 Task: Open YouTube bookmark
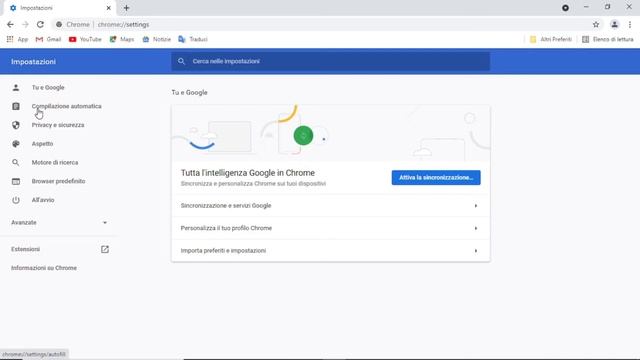tap(85, 39)
